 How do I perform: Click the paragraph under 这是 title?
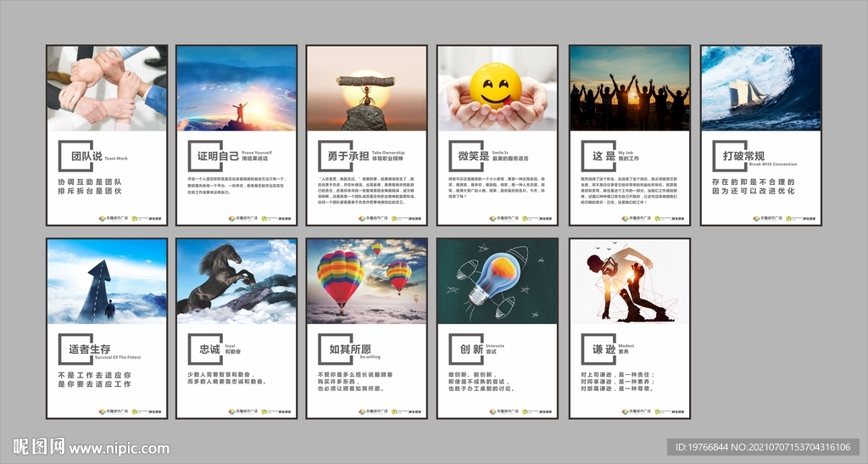click(629, 191)
